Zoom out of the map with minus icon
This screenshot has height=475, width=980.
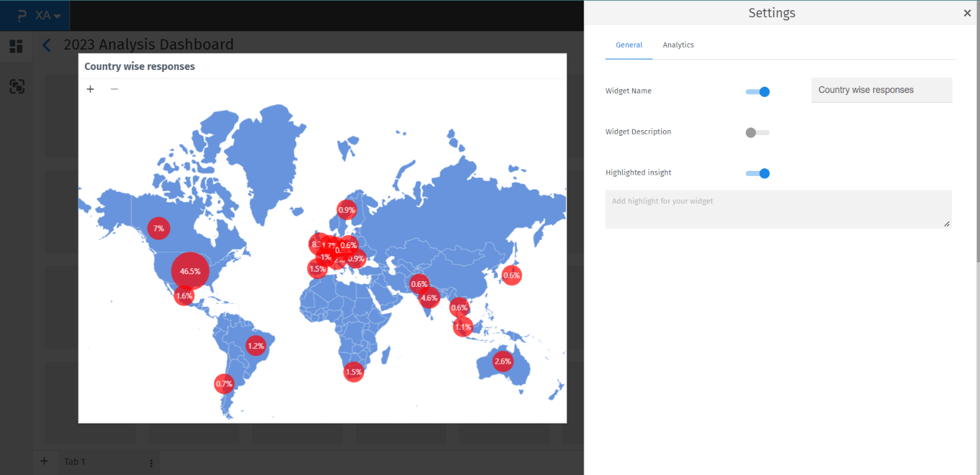click(114, 89)
